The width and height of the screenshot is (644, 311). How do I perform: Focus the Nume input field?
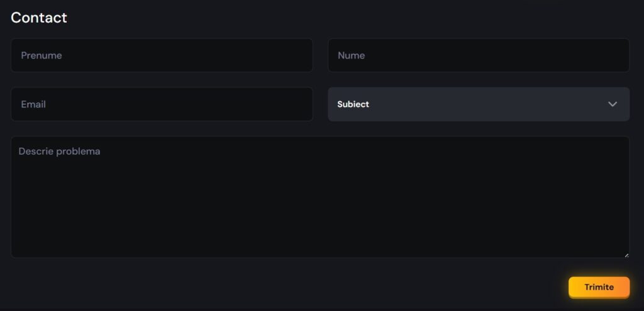(478, 55)
